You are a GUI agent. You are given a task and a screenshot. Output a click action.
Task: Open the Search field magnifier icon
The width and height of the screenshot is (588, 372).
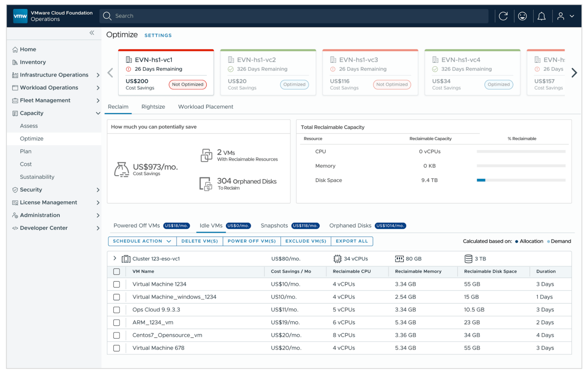click(x=107, y=16)
